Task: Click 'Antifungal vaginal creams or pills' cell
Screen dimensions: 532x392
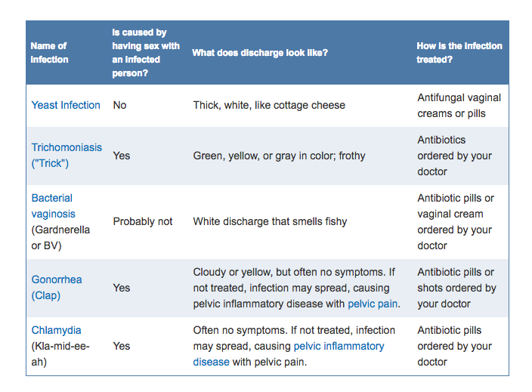Action: tap(459, 105)
